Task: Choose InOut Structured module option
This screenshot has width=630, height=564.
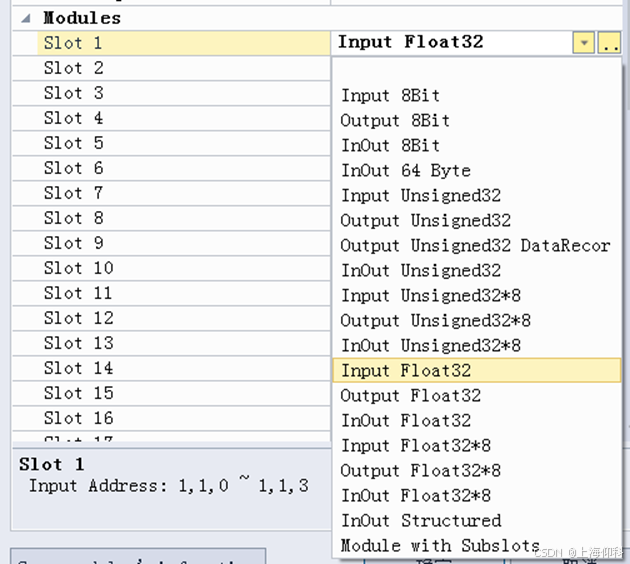Action: pos(420,521)
